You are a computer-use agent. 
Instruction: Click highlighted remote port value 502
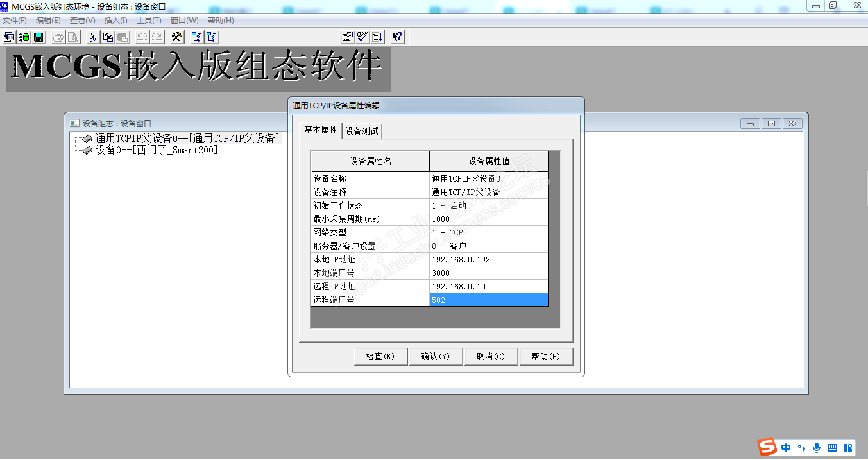click(489, 300)
